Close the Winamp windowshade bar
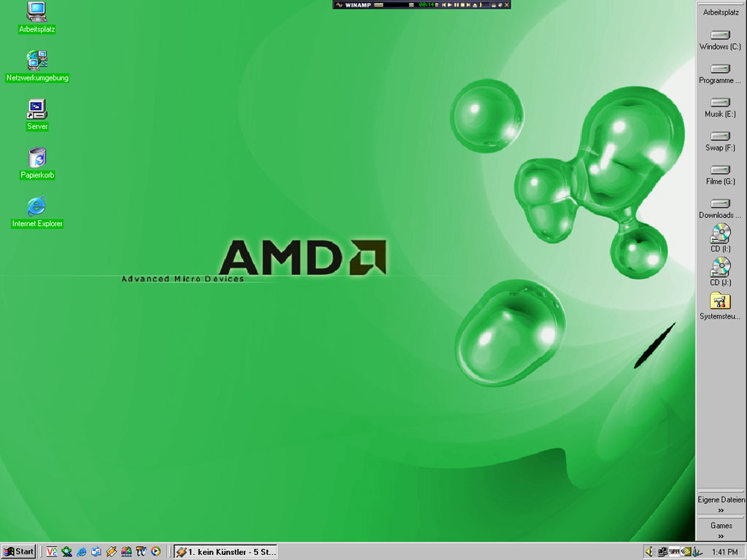The image size is (747, 560). coord(507,5)
